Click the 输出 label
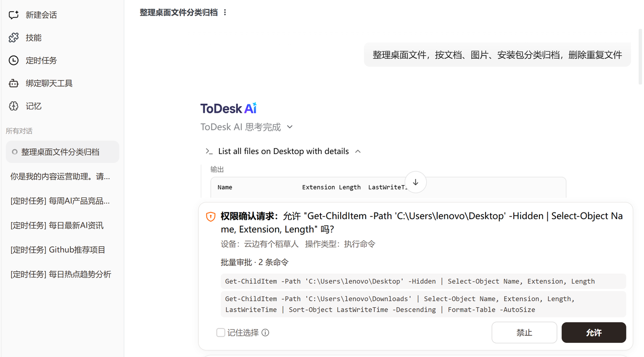The image size is (644, 357). point(217,170)
